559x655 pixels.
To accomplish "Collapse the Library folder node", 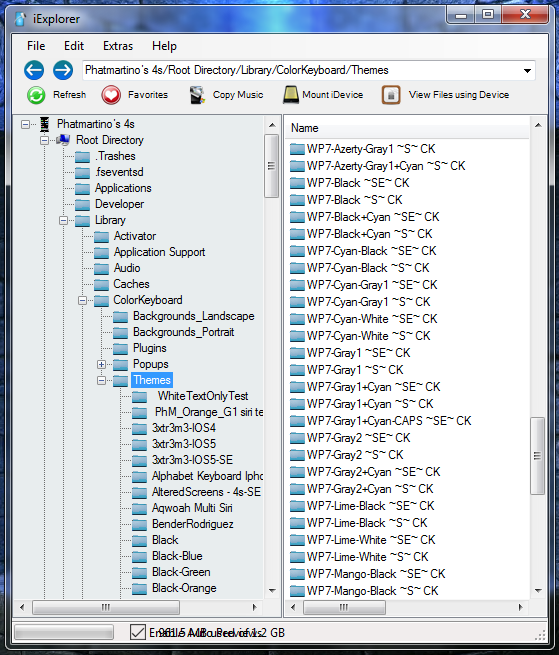I will pos(64,220).
